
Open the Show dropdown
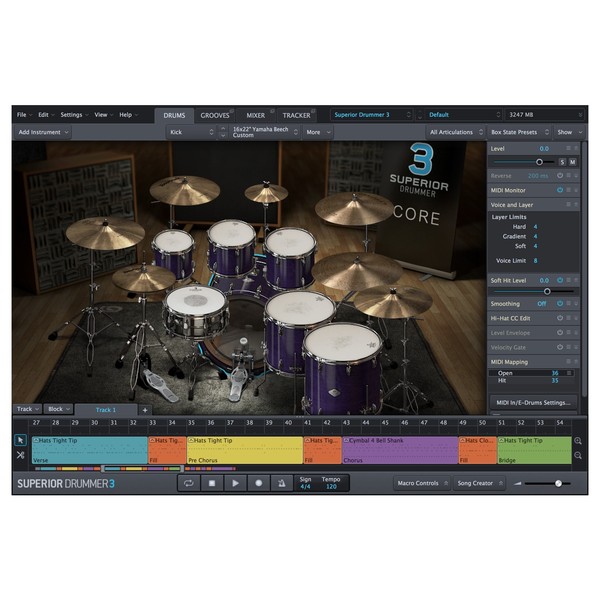(569, 132)
